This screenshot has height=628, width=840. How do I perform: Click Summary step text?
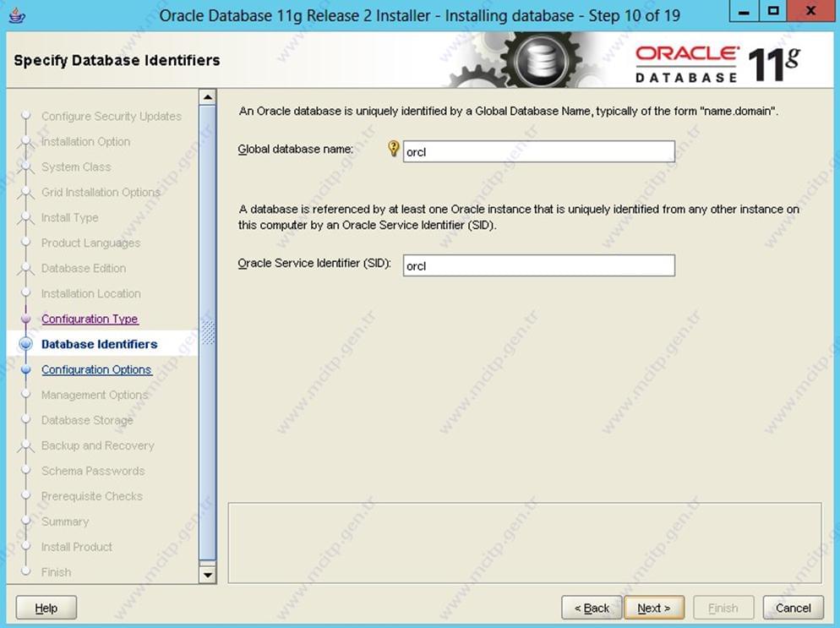pyautogui.click(x=65, y=522)
